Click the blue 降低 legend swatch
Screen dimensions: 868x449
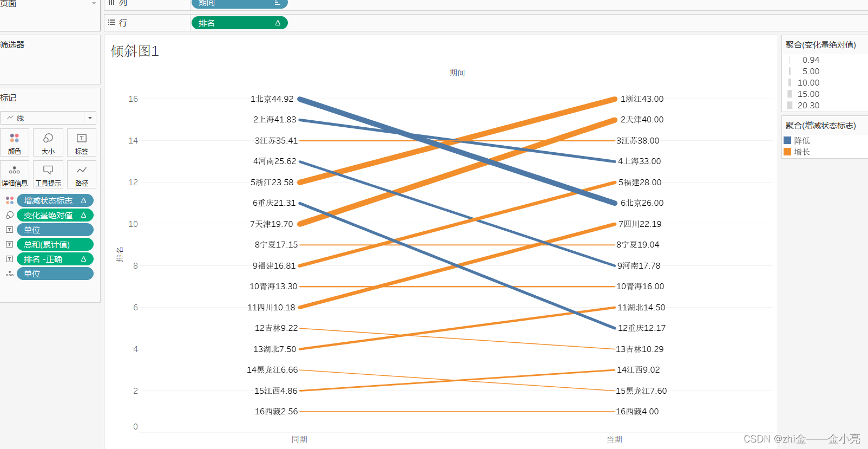(x=787, y=140)
